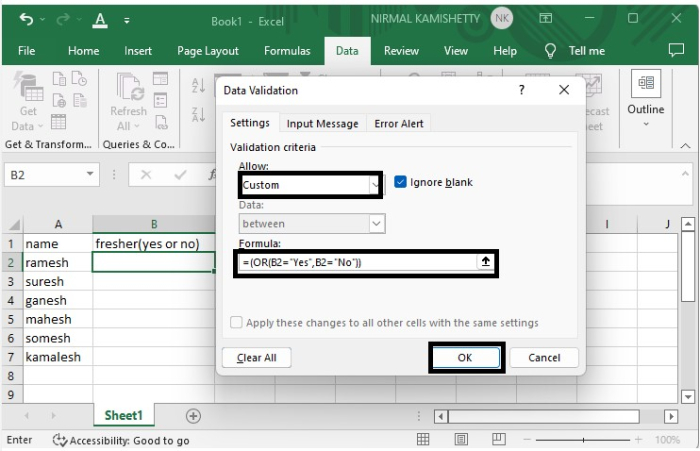Select column A header
This screenshot has height=451, width=700.
pos(58,224)
